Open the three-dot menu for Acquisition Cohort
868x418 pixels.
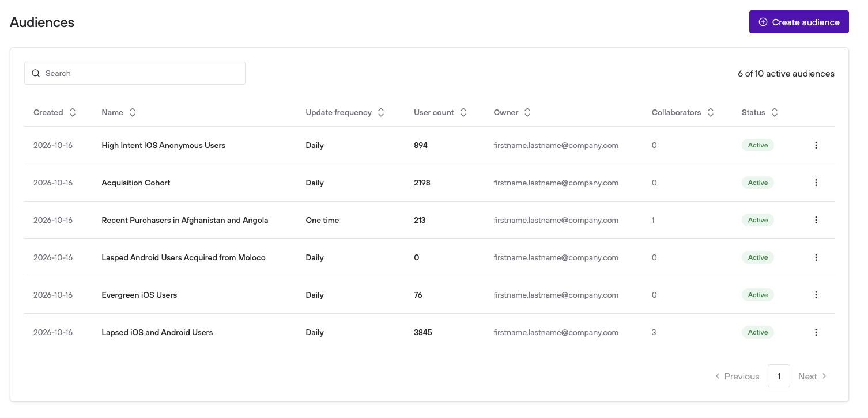(816, 183)
